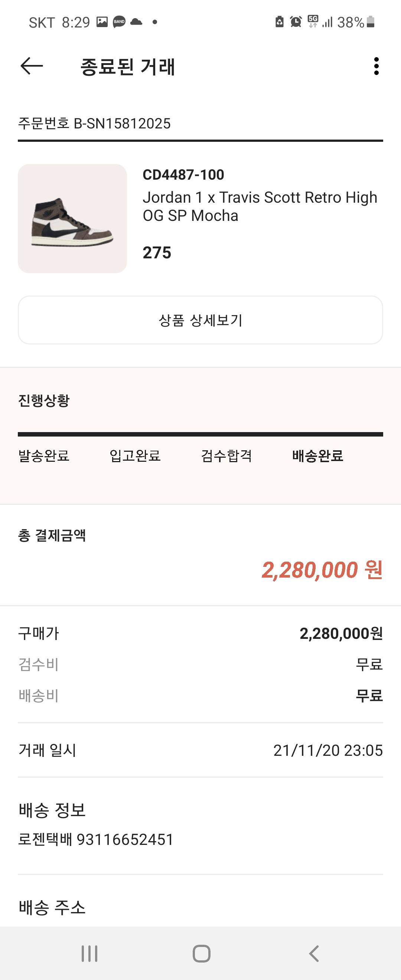Viewport: 401px width, 980px height.
Task: Select the 발송완료 progress step
Action: tap(44, 455)
